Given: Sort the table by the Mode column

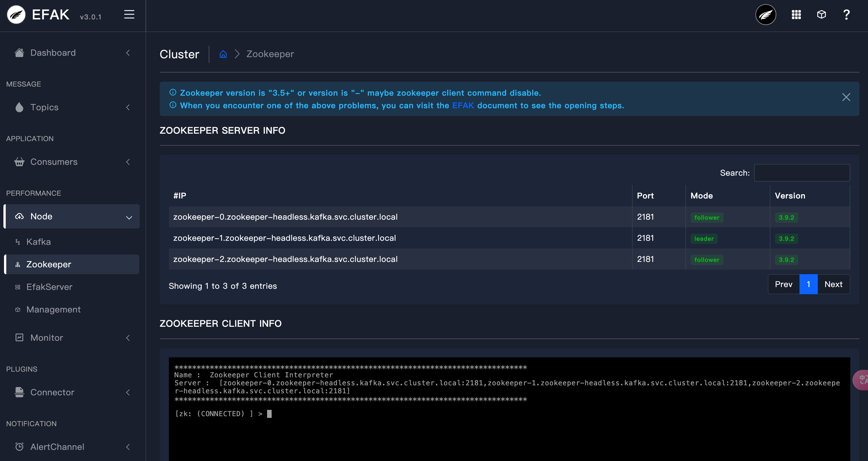Looking at the screenshot, I should (728, 196).
